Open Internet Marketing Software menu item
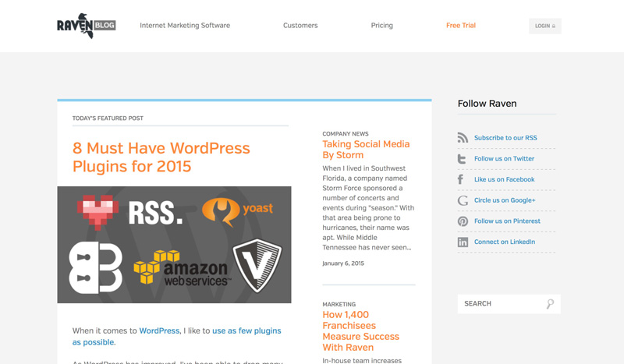Image resolution: width=624 pixels, height=364 pixels. [x=185, y=26]
